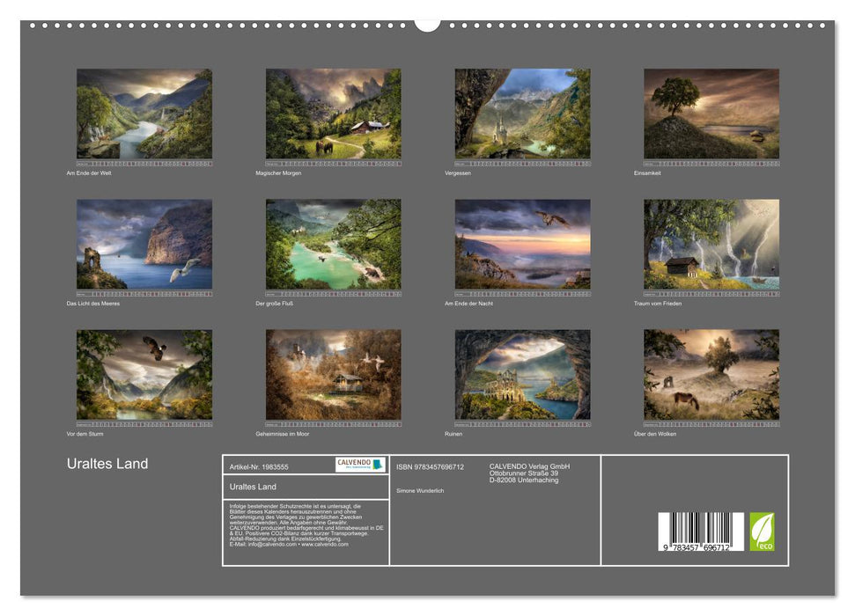The height and width of the screenshot is (616, 855).
Task: Open the www.calvendo.com website link
Action: pyautogui.click(x=324, y=545)
